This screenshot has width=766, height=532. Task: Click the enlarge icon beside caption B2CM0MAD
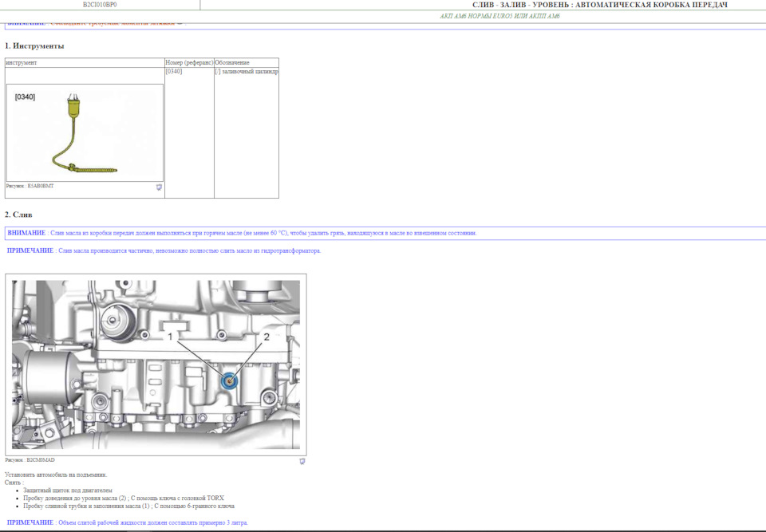coord(302,461)
